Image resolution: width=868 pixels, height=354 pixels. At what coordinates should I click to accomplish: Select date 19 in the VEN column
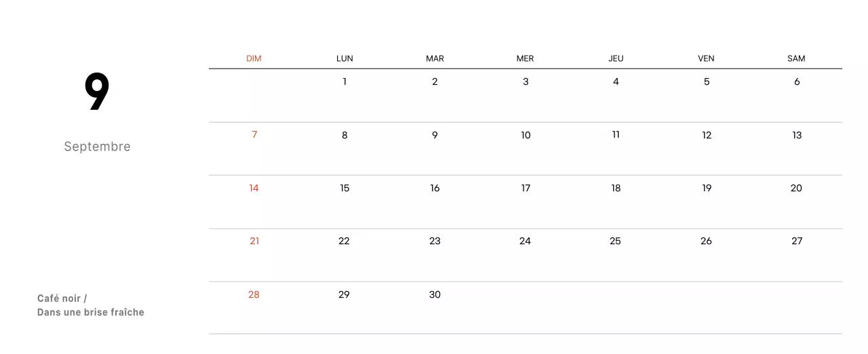tap(707, 189)
